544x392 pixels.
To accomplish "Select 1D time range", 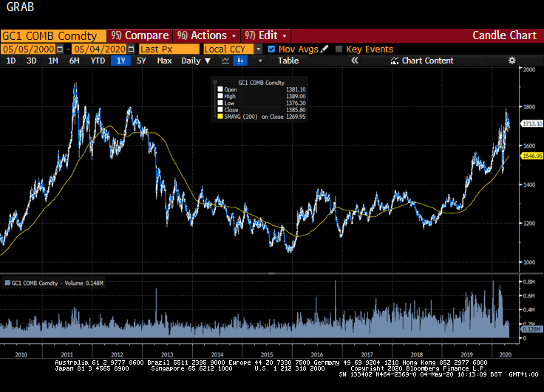I will click(x=11, y=61).
